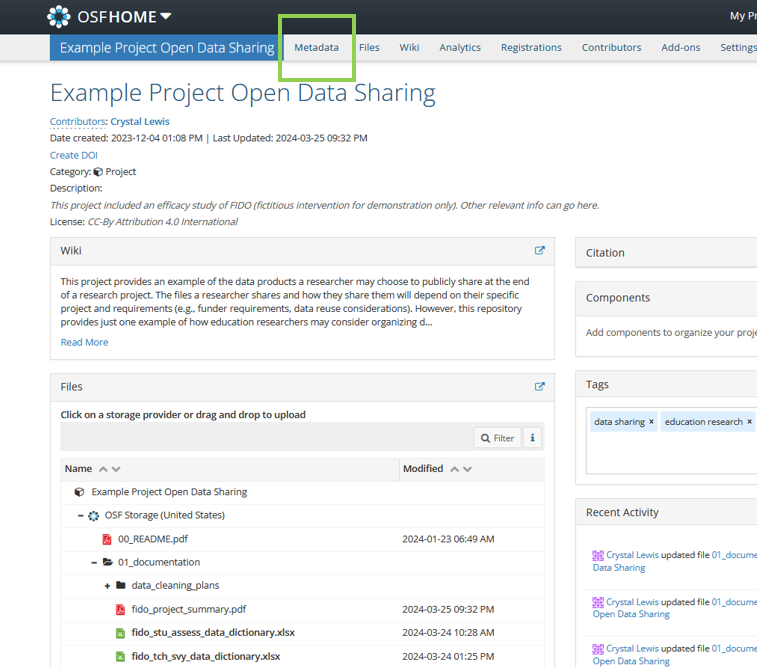Open fido_project_summary.pdf file
The width and height of the screenshot is (757, 667).
click(188, 609)
